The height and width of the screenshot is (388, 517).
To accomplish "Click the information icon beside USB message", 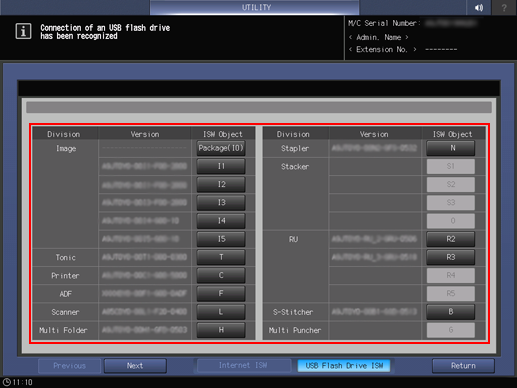I will (x=23, y=31).
